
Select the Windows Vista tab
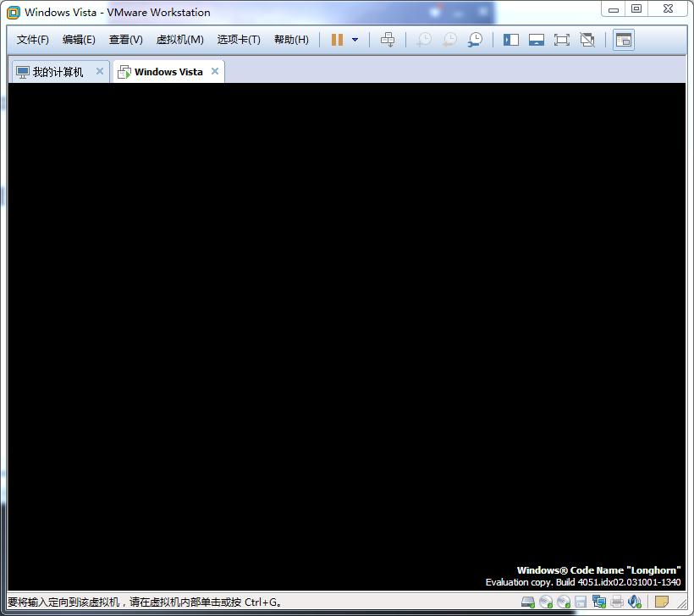(168, 72)
